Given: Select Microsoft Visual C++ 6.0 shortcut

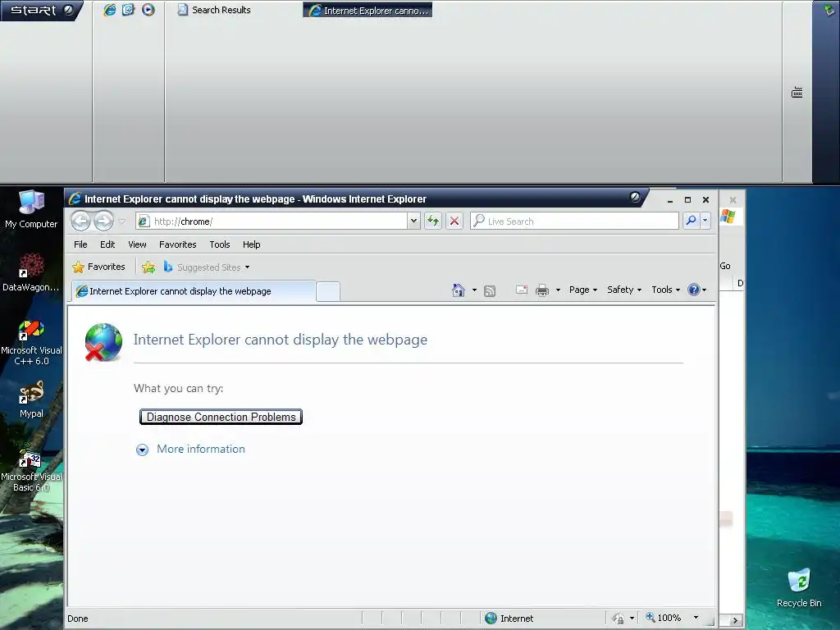Looking at the screenshot, I should tap(31, 343).
